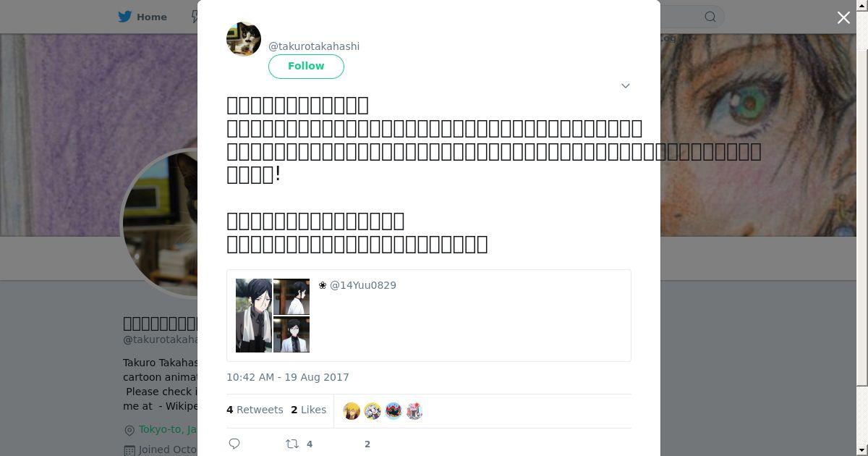Open the large quoted tweet image
This screenshot has height=456, width=868.
254,316
